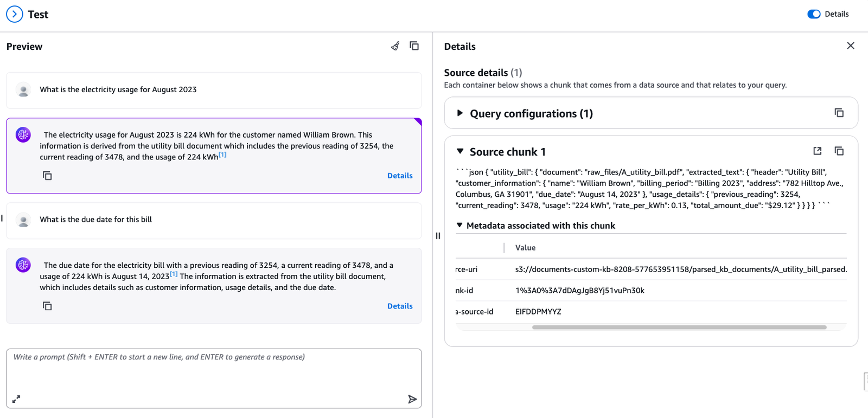Open Details for the electricity usage answer
Image resolution: width=868 pixels, height=418 pixels.
400,176
